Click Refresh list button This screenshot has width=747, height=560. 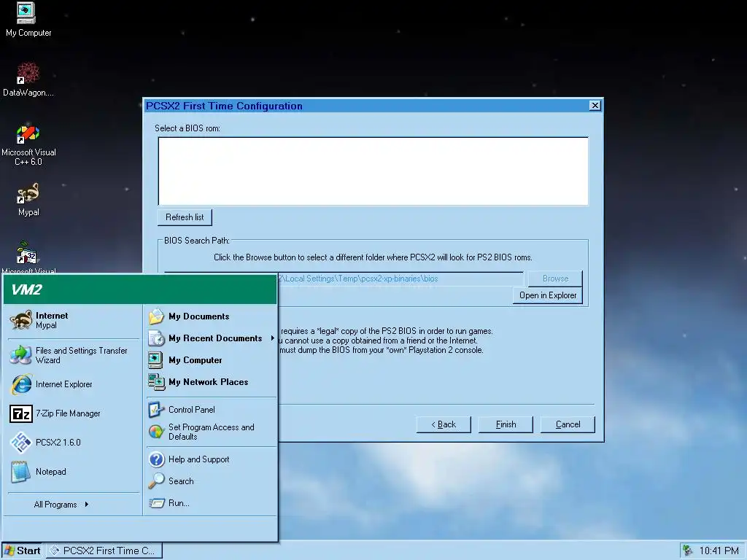coord(185,217)
